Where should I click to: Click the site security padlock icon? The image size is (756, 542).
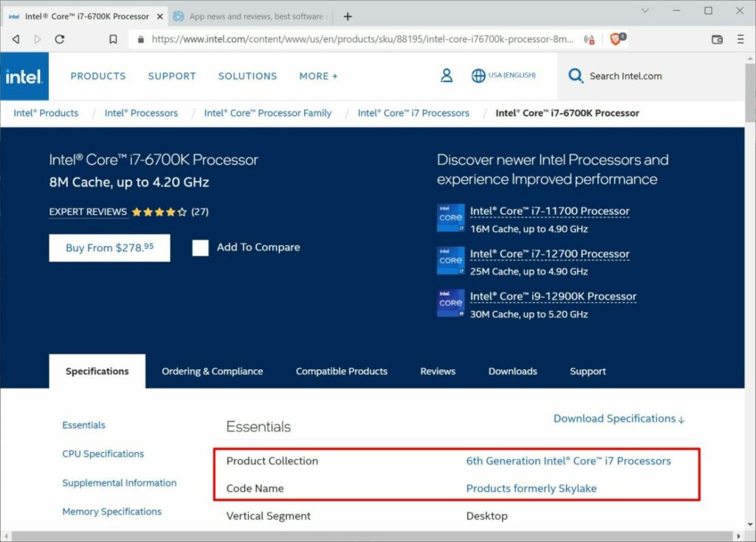[140, 39]
